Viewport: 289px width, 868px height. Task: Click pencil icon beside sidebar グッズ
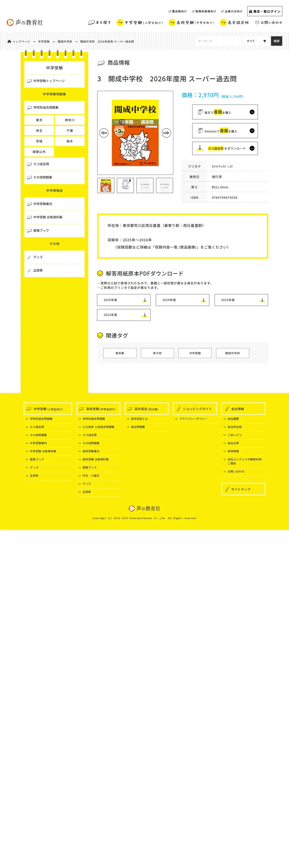click(29, 257)
